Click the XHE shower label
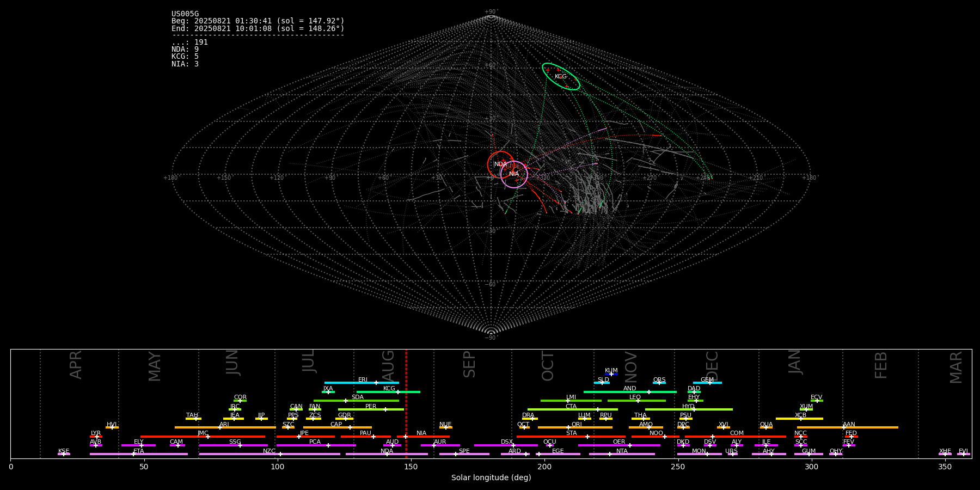The height and width of the screenshot is (490, 980). [945, 451]
